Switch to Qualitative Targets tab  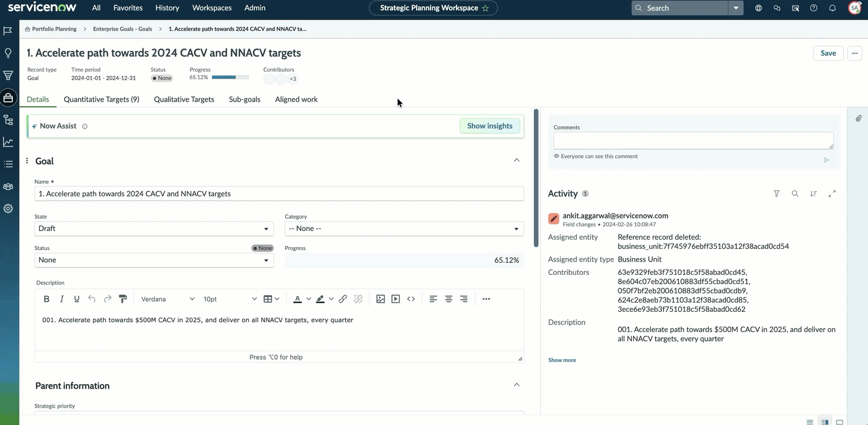click(x=184, y=99)
